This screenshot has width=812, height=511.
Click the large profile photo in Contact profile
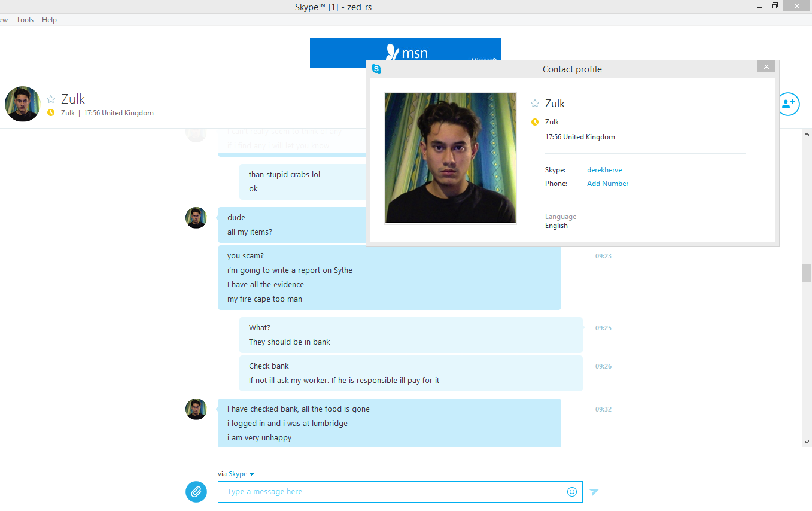451,158
